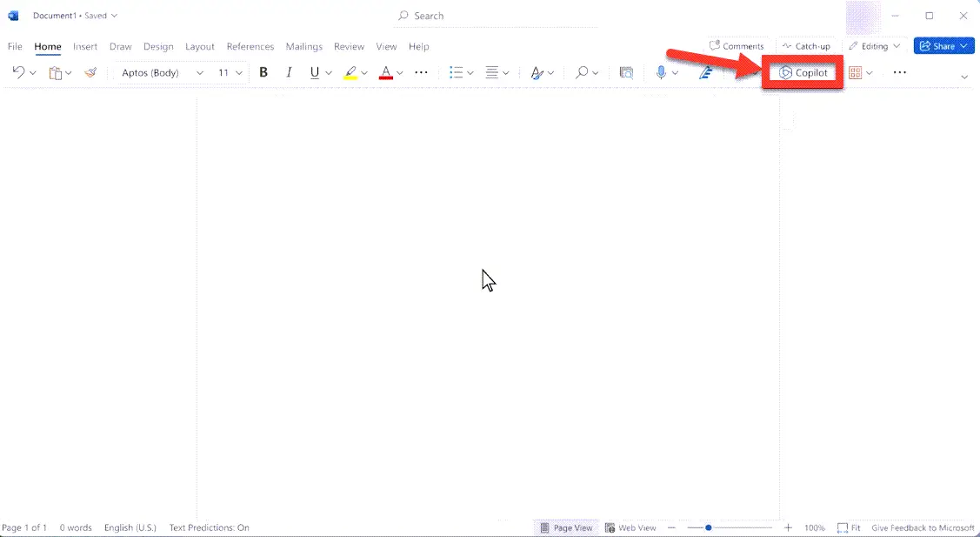The height and width of the screenshot is (537, 980).
Task: Open the File menu
Action: pyautogui.click(x=15, y=46)
